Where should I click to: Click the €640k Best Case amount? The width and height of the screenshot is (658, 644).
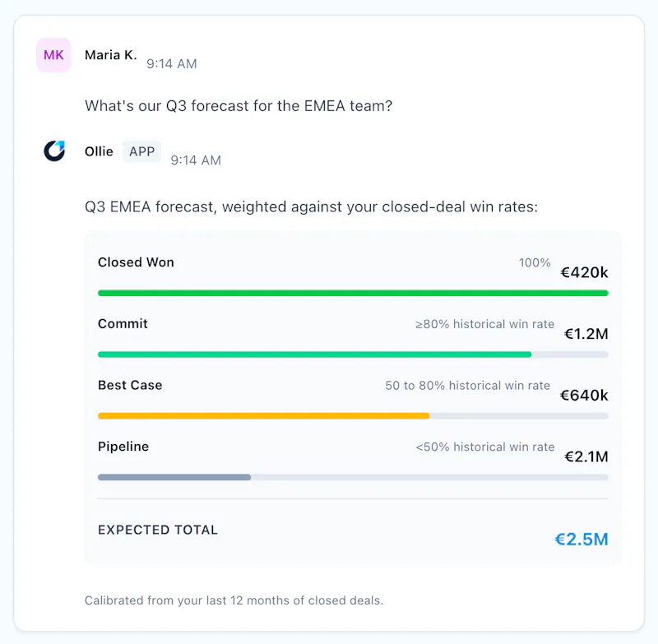(x=584, y=396)
